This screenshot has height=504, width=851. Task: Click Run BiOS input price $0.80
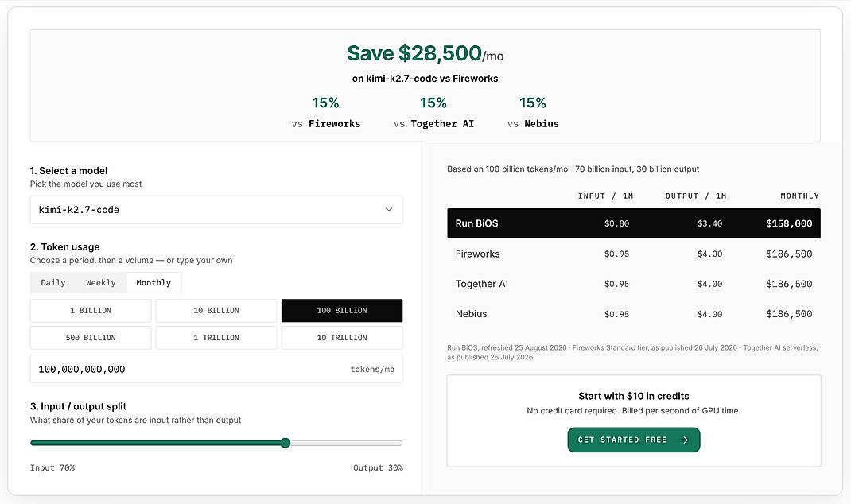(616, 223)
